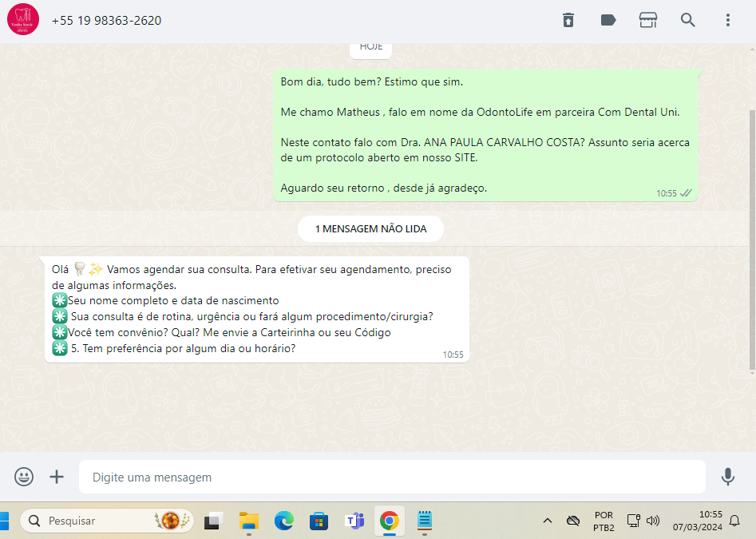Click the delete chat trash icon

pyautogui.click(x=568, y=20)
